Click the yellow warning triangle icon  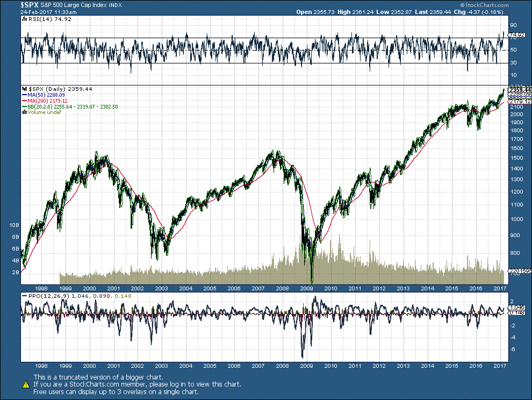pyautogui.click(x=26, y=384)
